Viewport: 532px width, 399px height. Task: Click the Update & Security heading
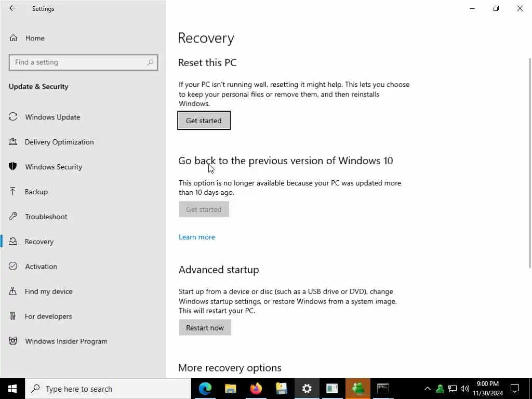coord(38,87)
